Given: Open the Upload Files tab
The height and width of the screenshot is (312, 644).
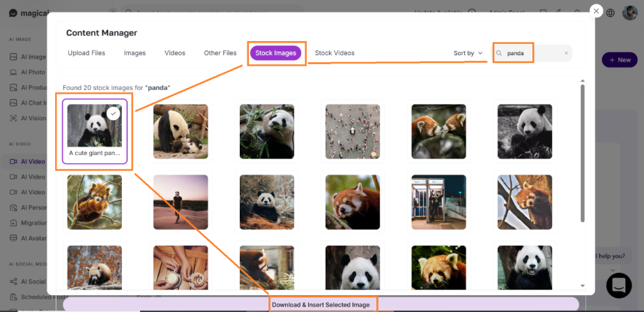Looking at the screenshot, I should [86, 53].
